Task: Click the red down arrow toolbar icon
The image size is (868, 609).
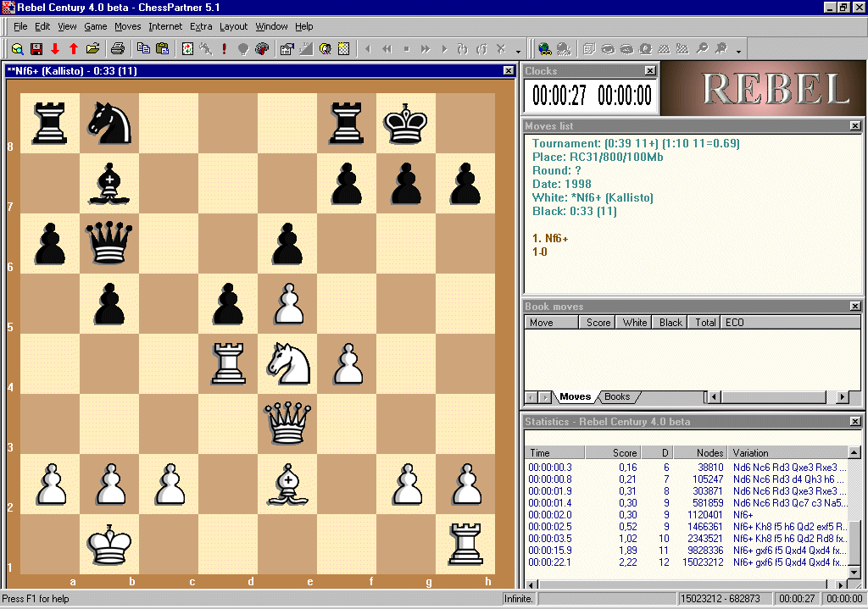Action: [55, 49]
